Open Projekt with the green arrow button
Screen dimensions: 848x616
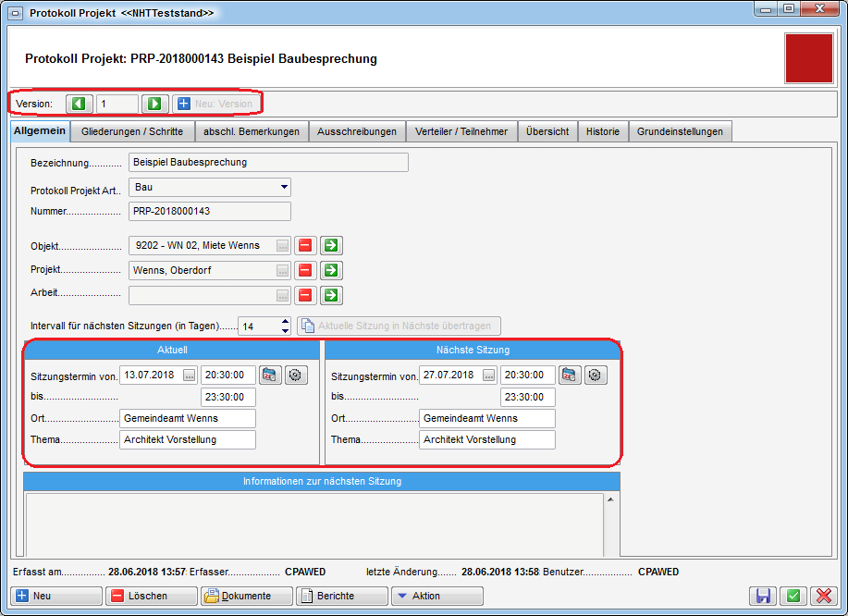pyautogui.click(x=332, y=271)
